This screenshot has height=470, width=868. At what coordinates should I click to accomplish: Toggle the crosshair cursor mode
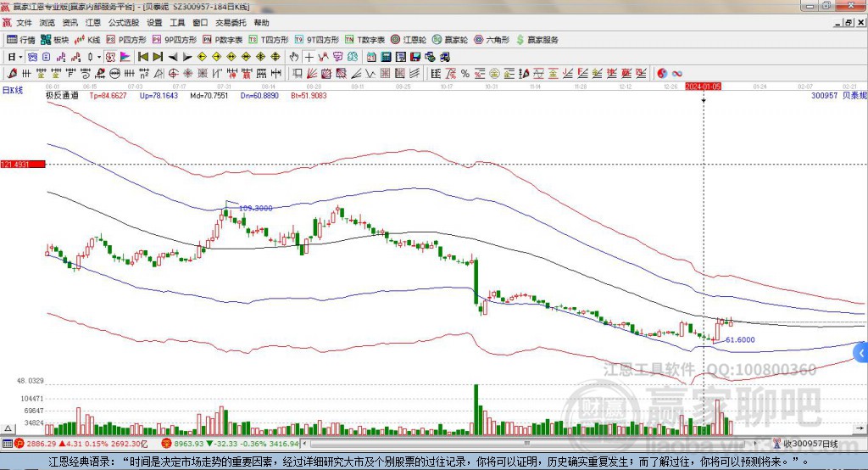309,57
